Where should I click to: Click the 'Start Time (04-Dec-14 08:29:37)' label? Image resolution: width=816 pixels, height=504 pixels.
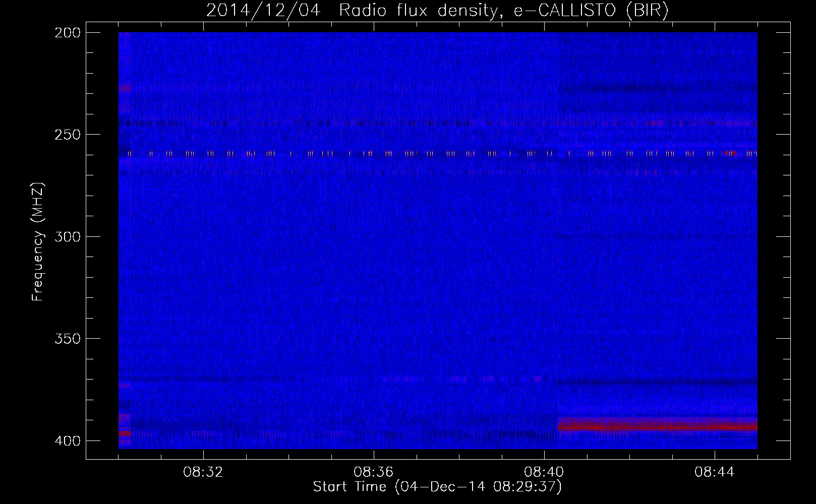tap(437, 487)
